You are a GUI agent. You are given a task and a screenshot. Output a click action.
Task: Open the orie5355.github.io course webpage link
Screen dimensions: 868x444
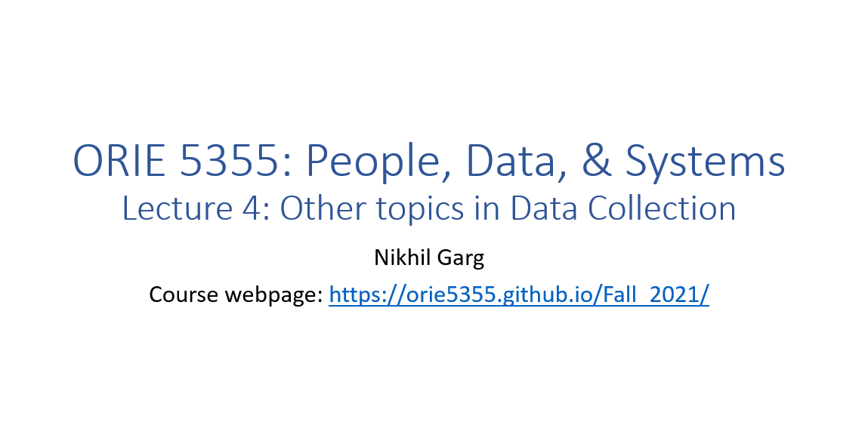point(519,294)
